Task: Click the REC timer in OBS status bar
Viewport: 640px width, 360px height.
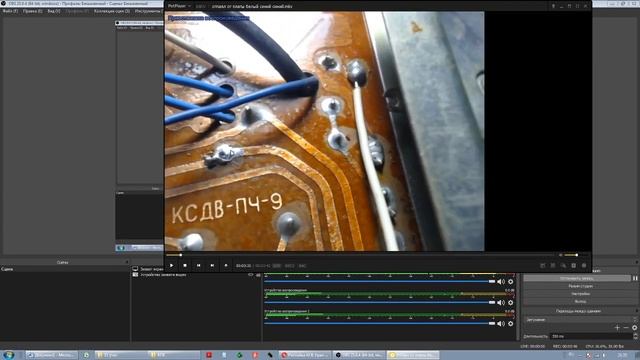Action: [x=565, y=346]
